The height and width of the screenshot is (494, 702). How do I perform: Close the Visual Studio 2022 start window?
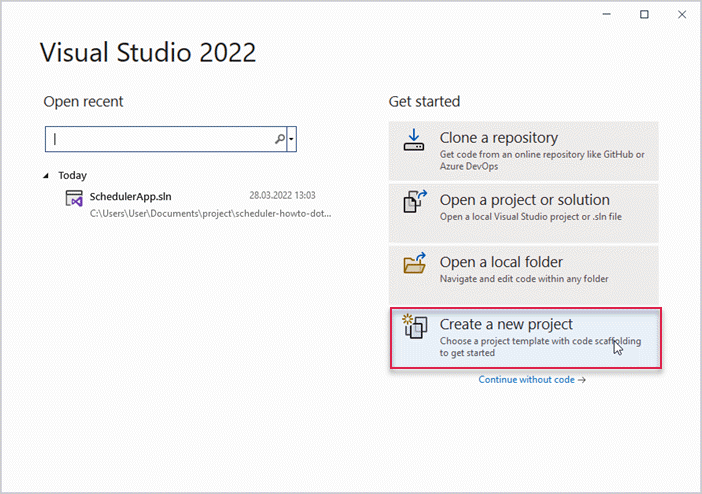680,14
